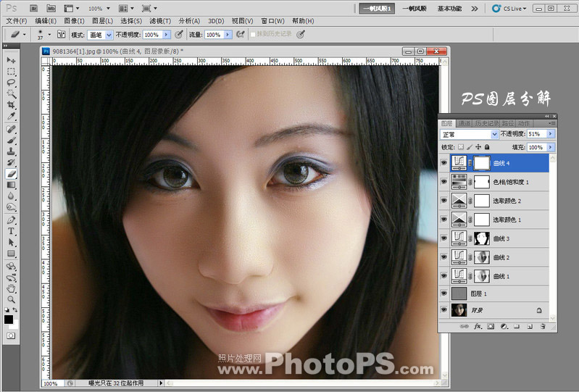Select the Spot Healing Brush tool
Viewport: 579px width, 392px height.
click(x=11, y=129)
